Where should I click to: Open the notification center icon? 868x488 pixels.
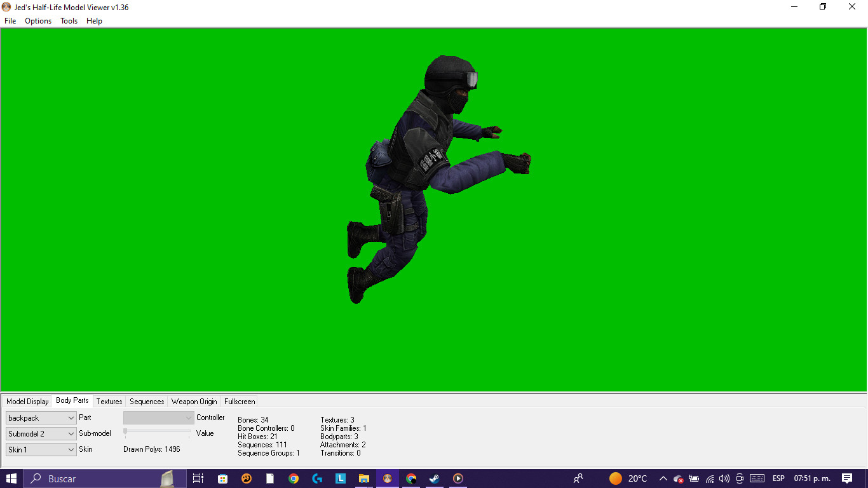[x=847, y=478]
